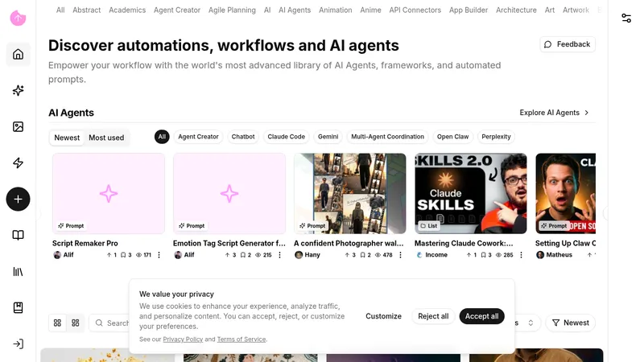Switch to compact grid view
The height and width of the screenshot is (362, 644).
(x=76, y=323)
